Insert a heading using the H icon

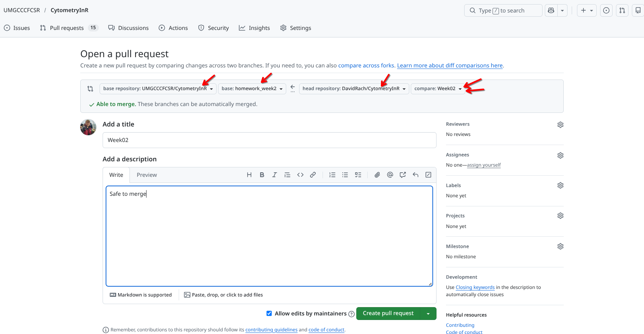coord(249,175)
